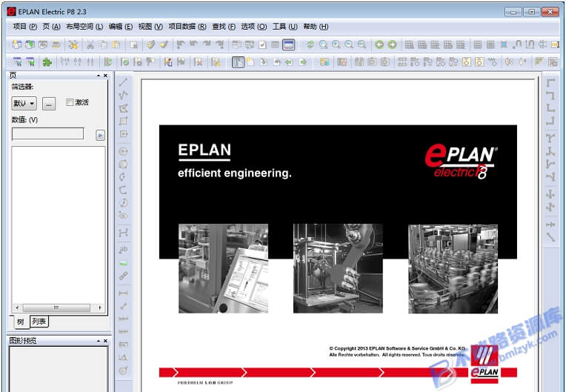566x392 pixels.
Task: Open the 编辑 (E) menu
Action: click(x=121, y=27)
